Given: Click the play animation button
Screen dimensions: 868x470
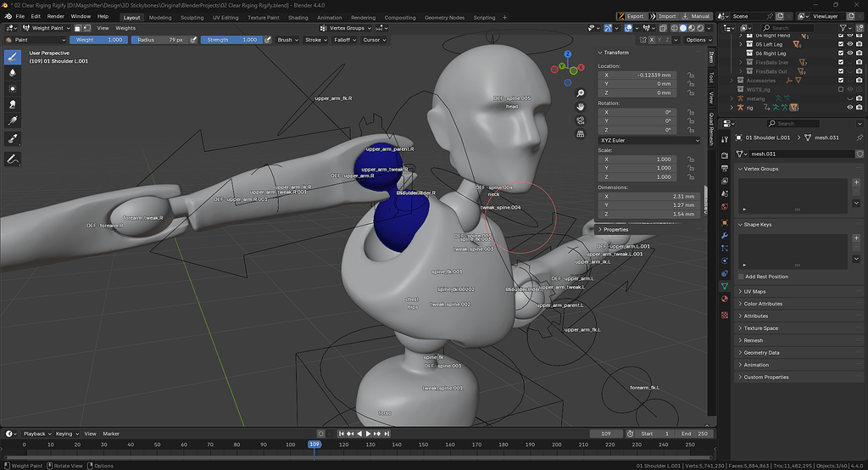Looking at the screenshot, I should point(368,434).
